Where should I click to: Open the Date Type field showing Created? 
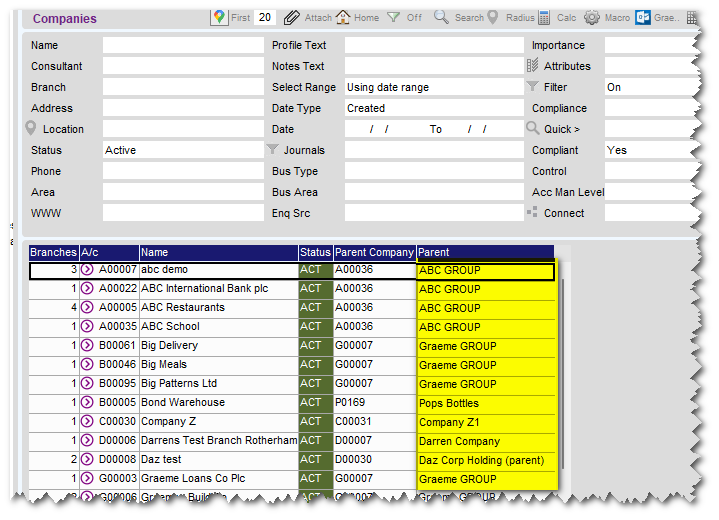pyautogui.click(x=434, y=108)
